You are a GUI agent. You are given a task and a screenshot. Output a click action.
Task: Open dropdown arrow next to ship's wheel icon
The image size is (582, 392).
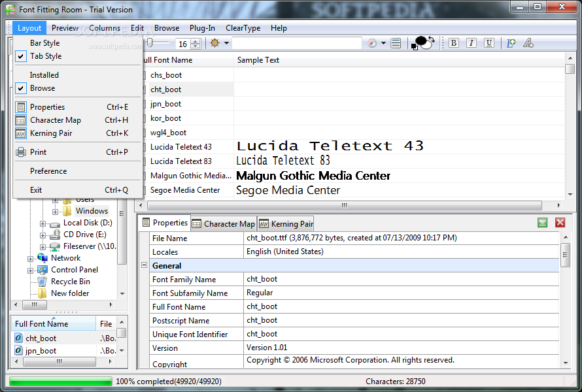226,43
